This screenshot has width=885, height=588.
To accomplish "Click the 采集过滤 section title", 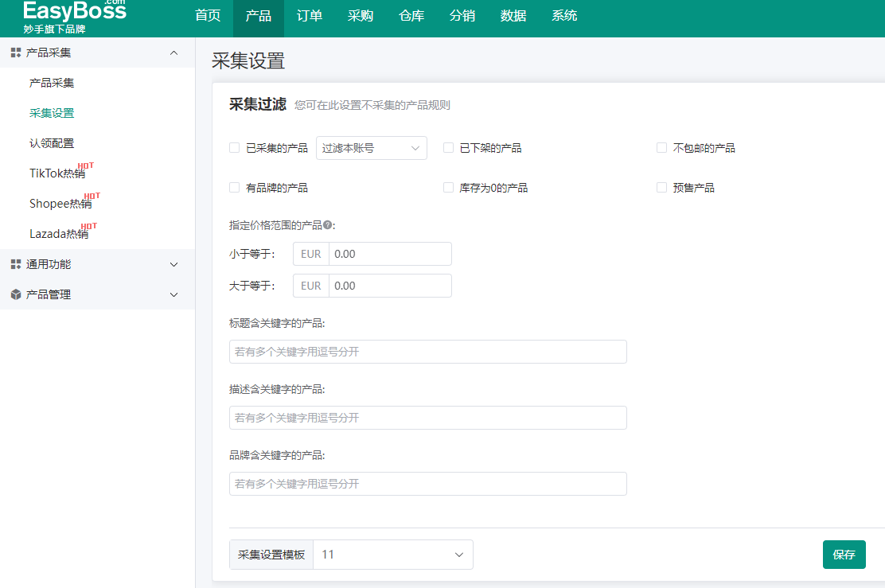I will [257, 104].
